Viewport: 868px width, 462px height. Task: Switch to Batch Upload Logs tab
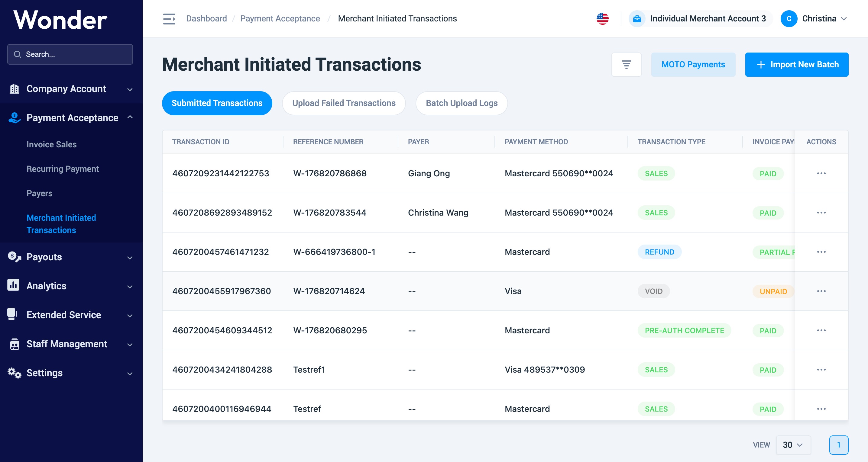tap(461, 103)
